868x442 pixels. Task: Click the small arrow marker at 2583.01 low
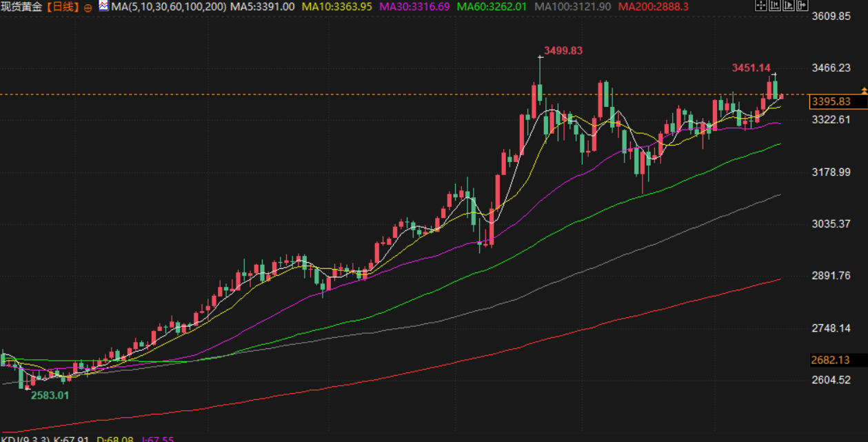28,389
